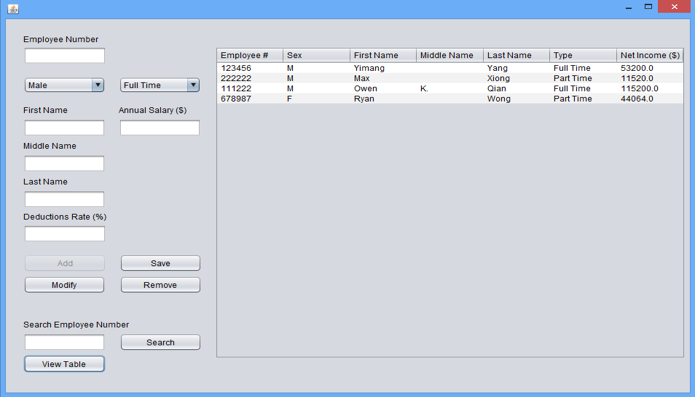Click the Type cell in Yimang's row
The height and width of the screenshot is (397, 695).
point(583,68)
